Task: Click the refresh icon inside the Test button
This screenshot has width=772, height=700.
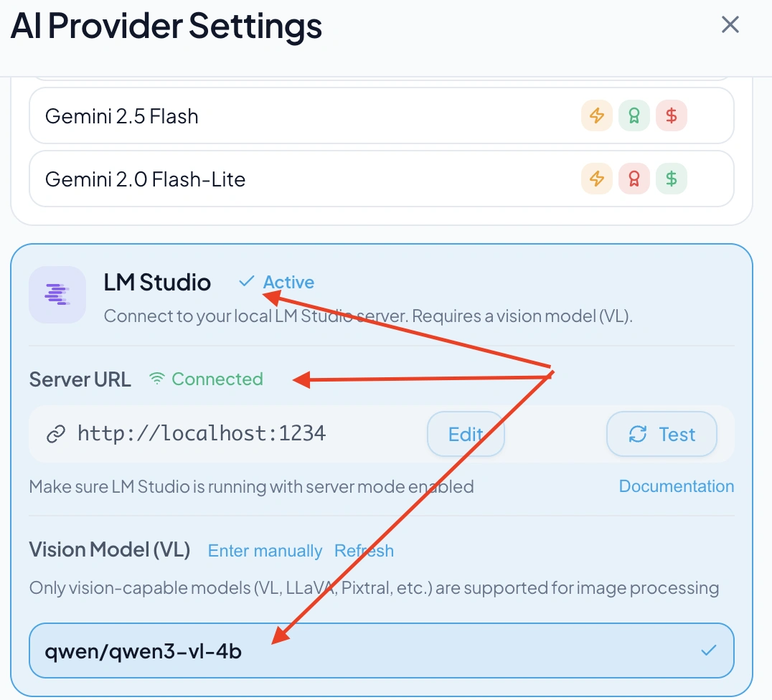Action: point(638,434)
